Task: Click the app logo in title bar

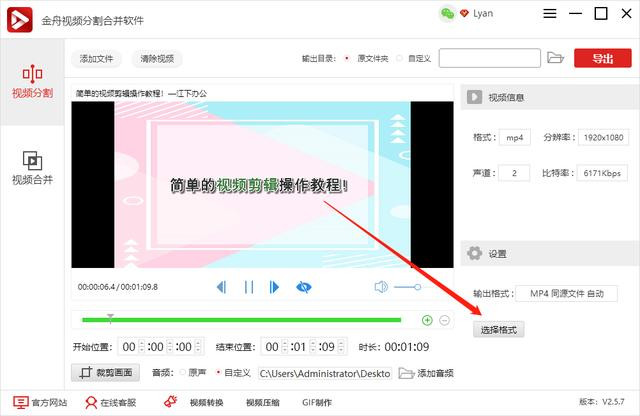Action: (x=20, y=19)
